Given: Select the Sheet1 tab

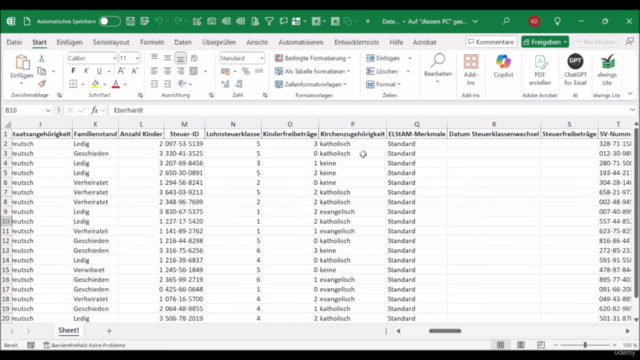Looking at the screenshot, I should coord(69,330).
